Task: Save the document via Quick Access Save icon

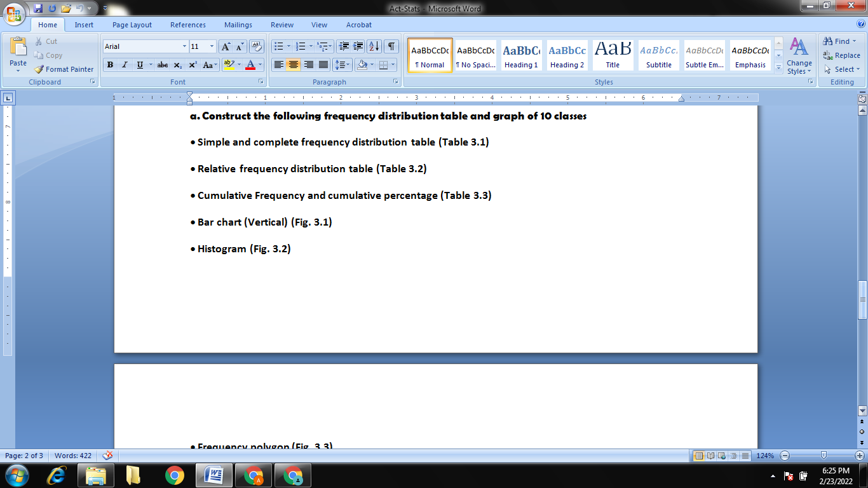Action: coord(39,8)
